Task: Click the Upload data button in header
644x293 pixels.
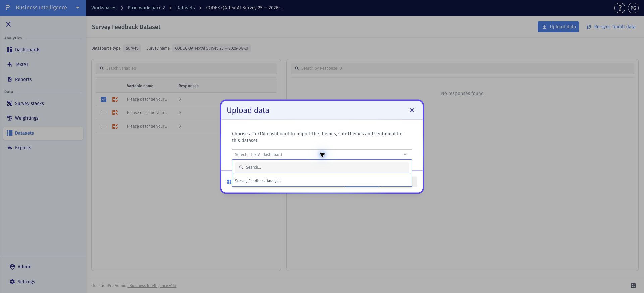Action: 558,27
